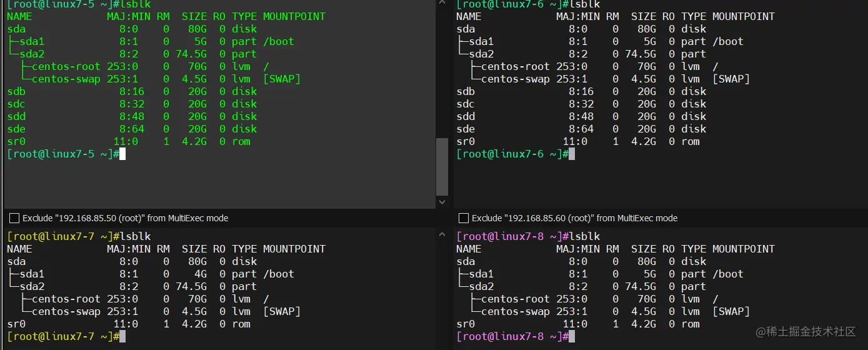868x350 pixels.
Task: Click "/boot" mountpoint in linux7-5 terminal
Action: [x=279, y=41]
